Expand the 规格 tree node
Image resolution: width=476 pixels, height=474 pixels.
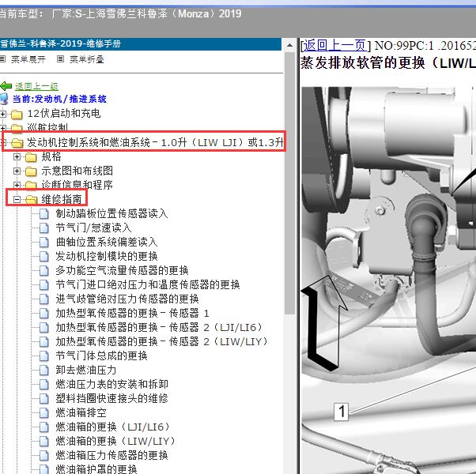point(17,156)
